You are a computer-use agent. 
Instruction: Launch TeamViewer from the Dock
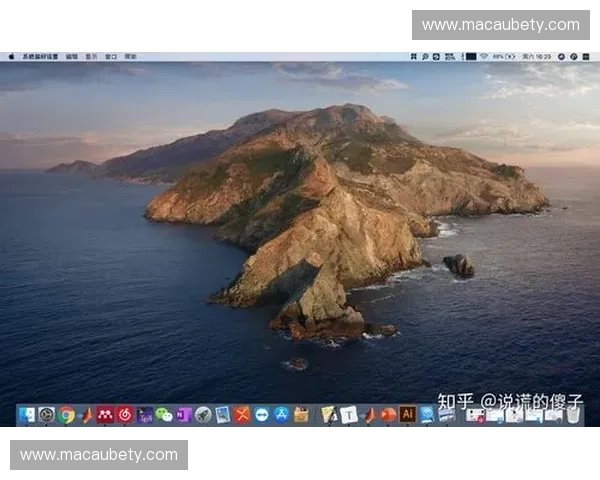(x=262, y=414)
